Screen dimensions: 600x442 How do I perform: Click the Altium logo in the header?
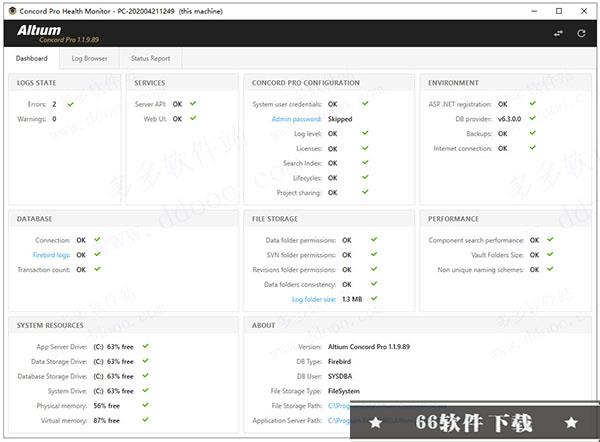39,30
